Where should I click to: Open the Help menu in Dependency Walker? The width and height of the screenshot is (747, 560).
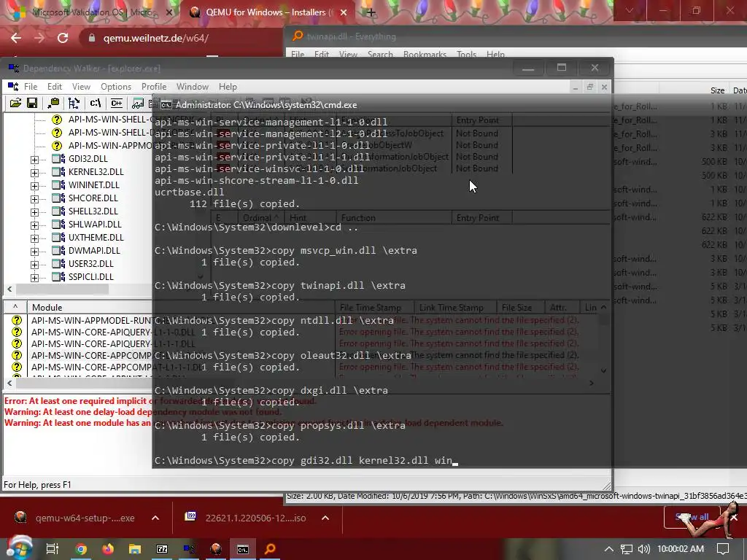pyautogui.click(x=228, y=87)
